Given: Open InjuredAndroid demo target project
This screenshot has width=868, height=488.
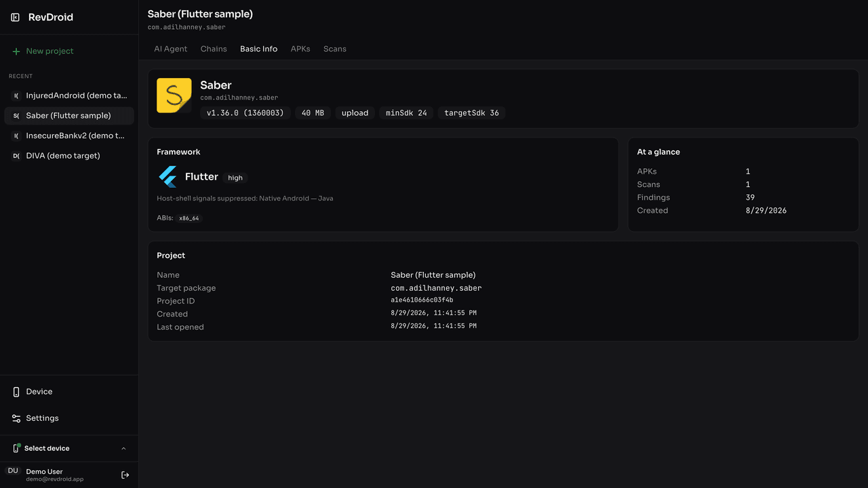Looking at the screenshot, I should click(69, 96).
